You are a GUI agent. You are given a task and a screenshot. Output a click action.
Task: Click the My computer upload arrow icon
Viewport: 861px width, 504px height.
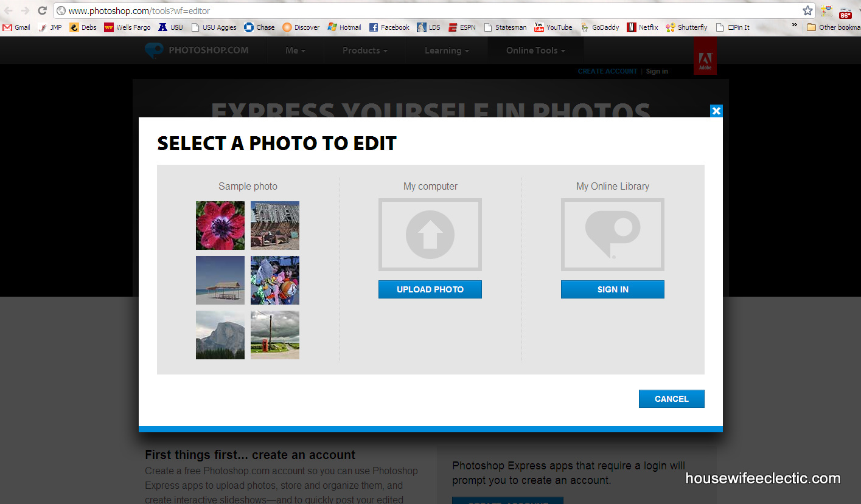(430, 235)
